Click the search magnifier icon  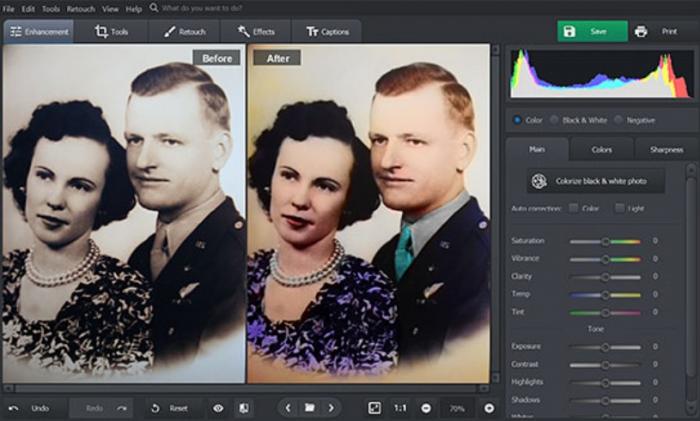tap(154, 8)
